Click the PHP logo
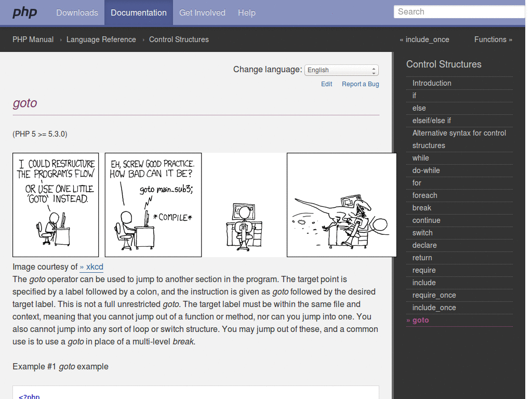The width and height of the screenshot is (532, 399). pyautogui.click(x=24, y=12)
